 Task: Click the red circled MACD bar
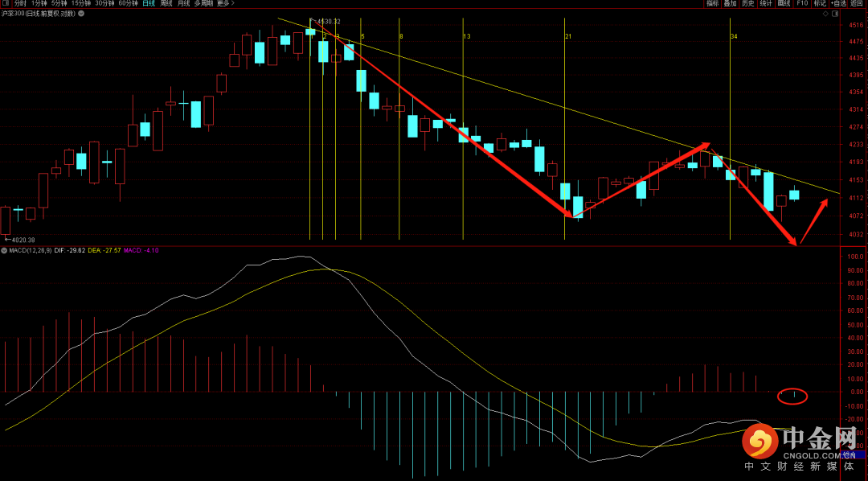pyautogui.click(x=793, y=395)
